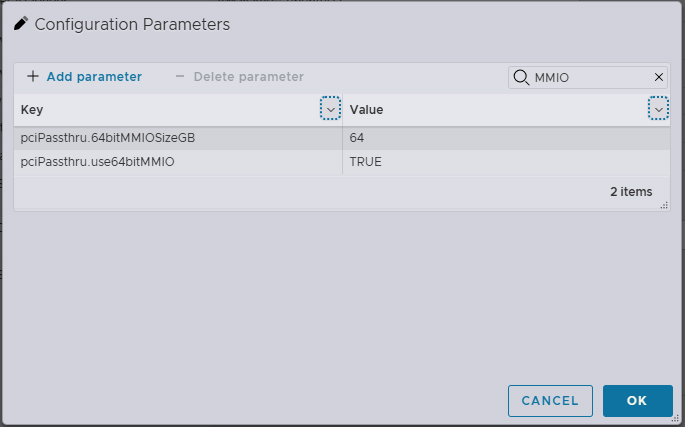Click the grid resize grip under 2 items
This screenshot has width=685, height=427.
coord(664,204)
